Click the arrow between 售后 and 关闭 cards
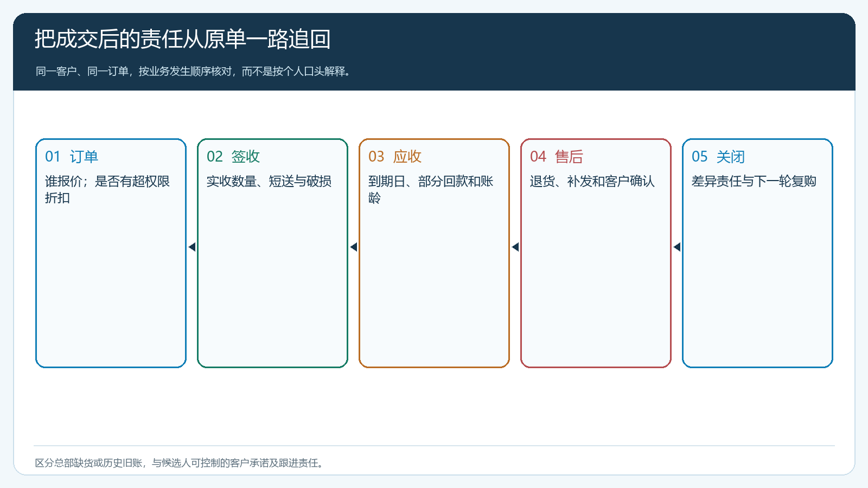Screen dimensions: 868x488 [677, 247]
